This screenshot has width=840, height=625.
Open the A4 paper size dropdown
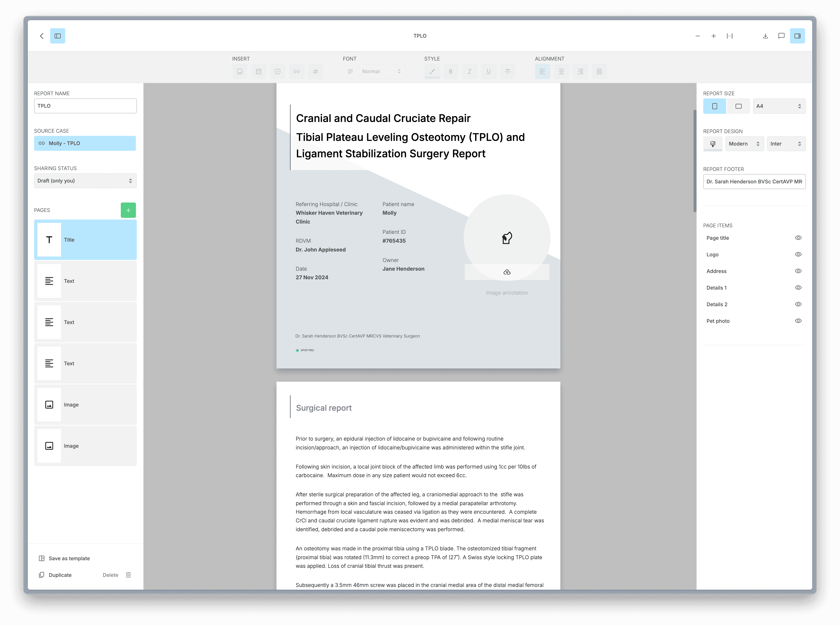tap(779, 106)
